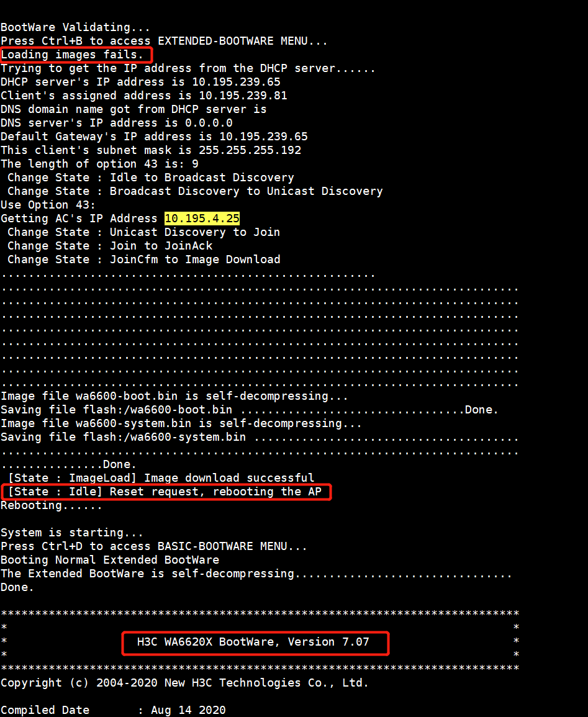Click "The length of option 43 is: 9"
This screenshot has width=588, height=717.
click(x=99, y=164)
